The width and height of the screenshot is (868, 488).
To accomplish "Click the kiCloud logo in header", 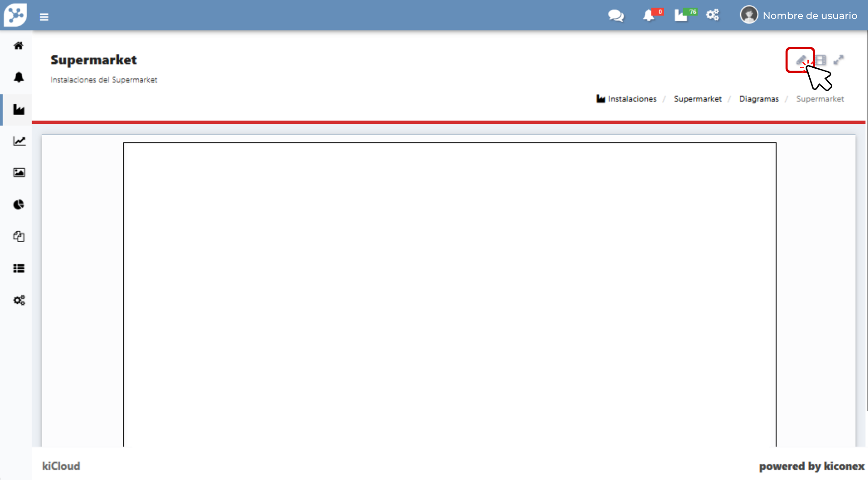I will click(x=15, y=15).
